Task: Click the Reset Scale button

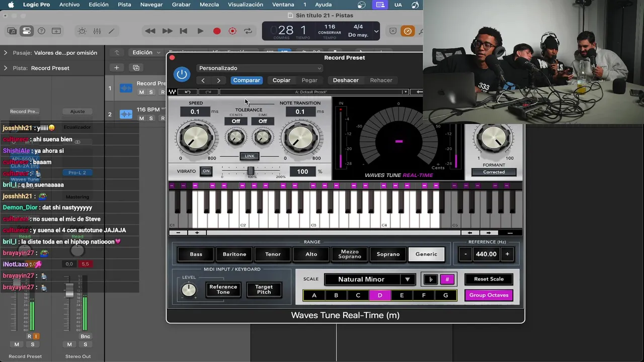Action: (489, 279)
